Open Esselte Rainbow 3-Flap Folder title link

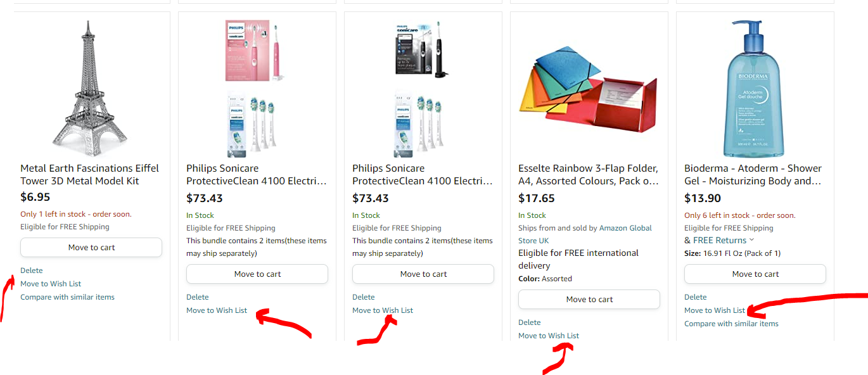(588, 175)
